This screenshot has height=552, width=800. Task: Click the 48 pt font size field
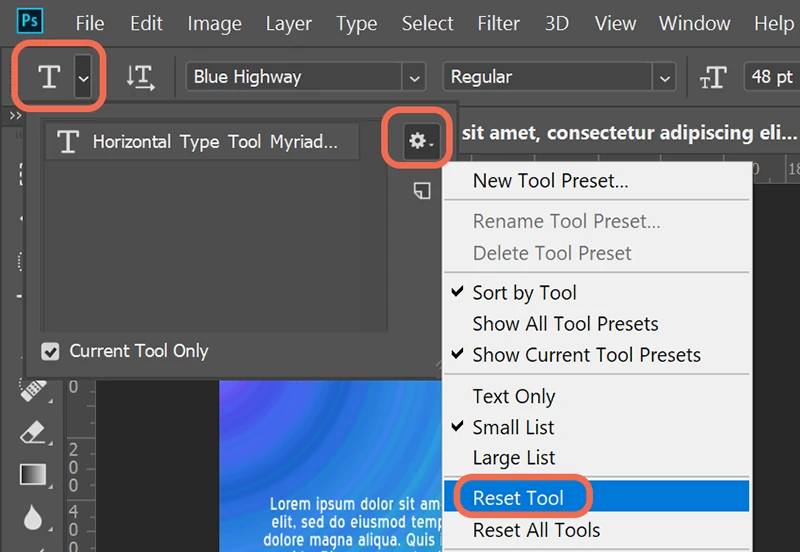coord(772,77)
